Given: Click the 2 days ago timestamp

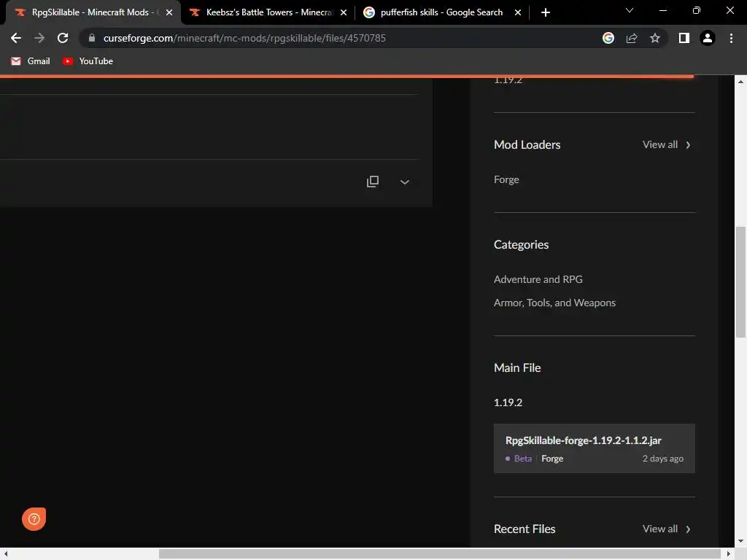Looking at the screenshot, I should coord(662,459).
